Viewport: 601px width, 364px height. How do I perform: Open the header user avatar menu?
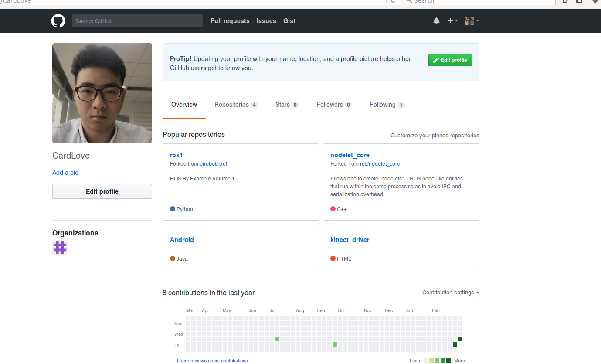tap(472, 21)
